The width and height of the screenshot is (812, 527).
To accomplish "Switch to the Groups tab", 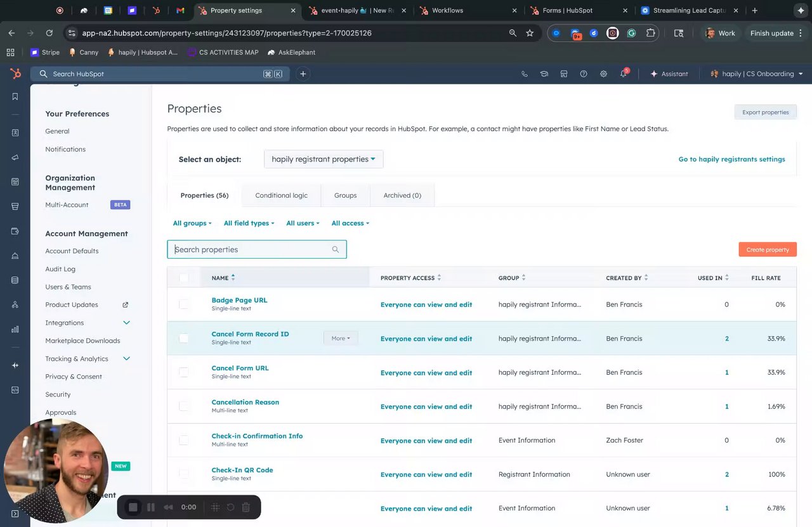I will click(x=345, y=195).
